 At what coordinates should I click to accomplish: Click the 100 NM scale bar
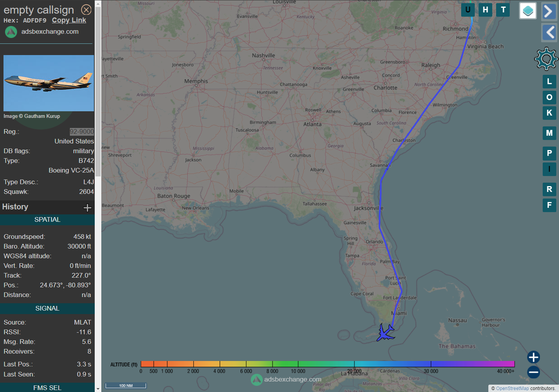126,385
